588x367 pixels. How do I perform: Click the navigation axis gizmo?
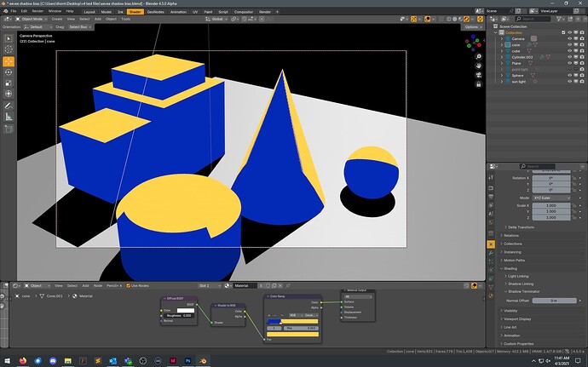click(473, 43)
